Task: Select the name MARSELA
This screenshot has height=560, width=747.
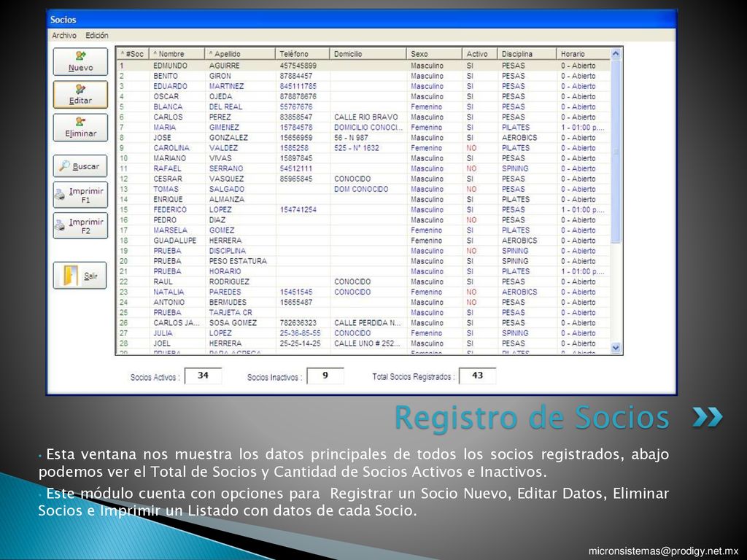Action: point(170,230)
